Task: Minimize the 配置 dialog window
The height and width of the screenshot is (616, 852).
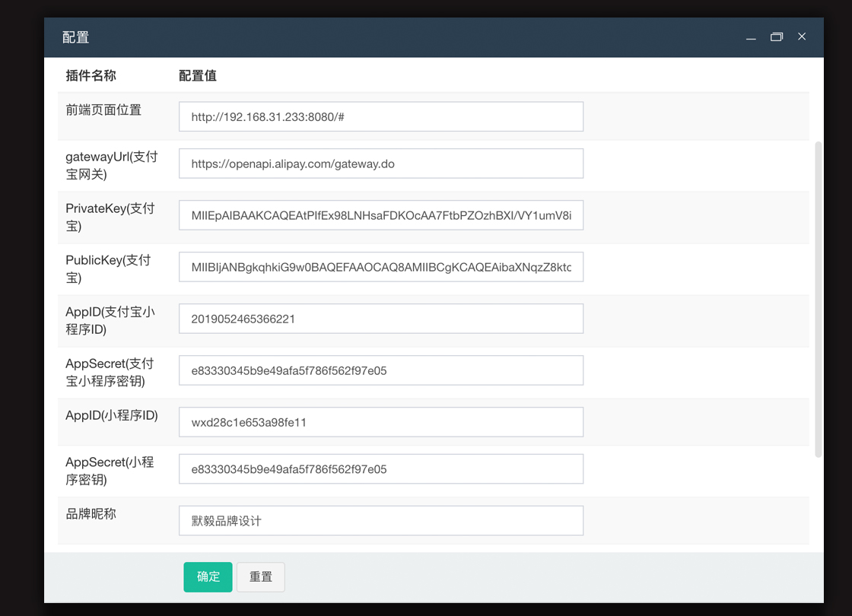Action: [751, 37]
